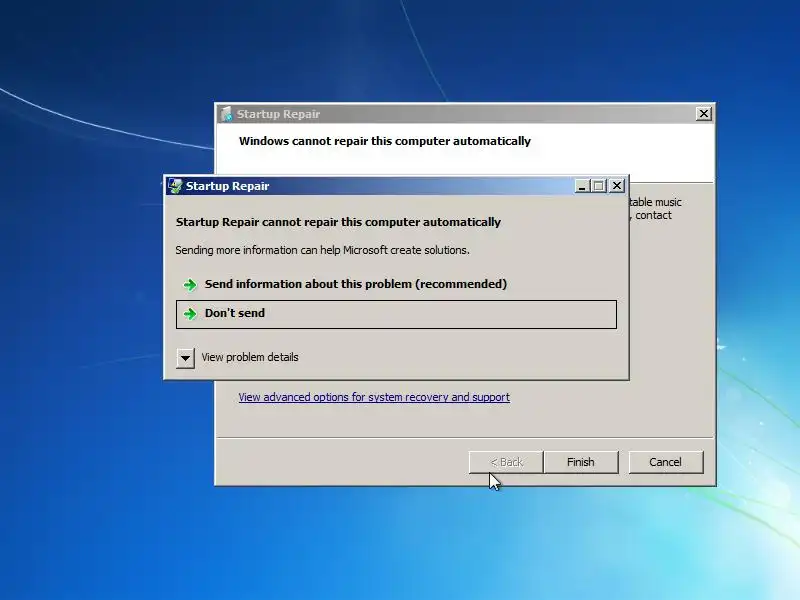Click green arrow beside Send information
The width and height of the screenshot is (800, 600).
(x=190, y=285)
